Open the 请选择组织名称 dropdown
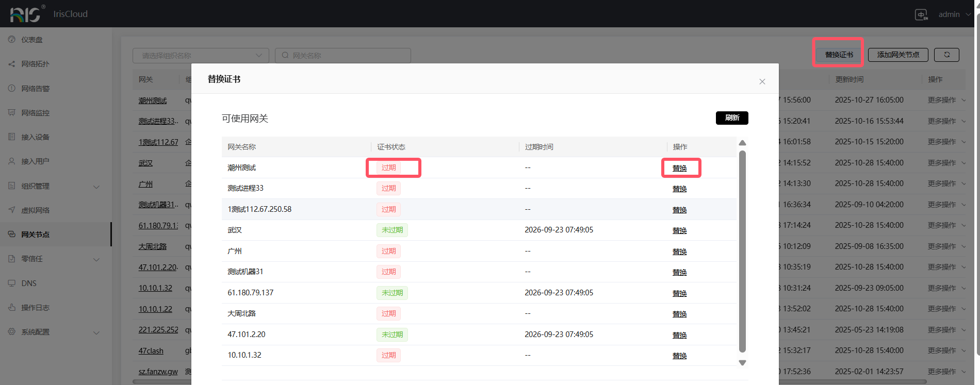Screen dimensions: 980x385 201,56
